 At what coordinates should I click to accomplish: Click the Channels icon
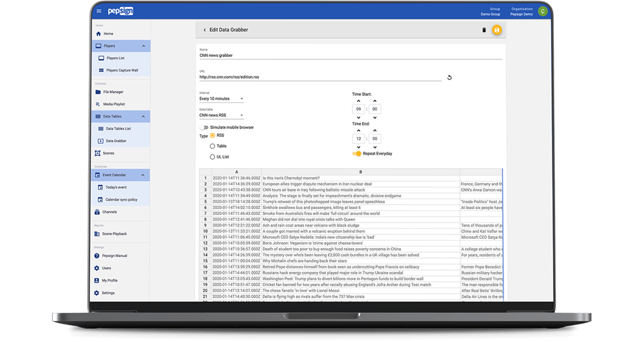tap(97, 212)
